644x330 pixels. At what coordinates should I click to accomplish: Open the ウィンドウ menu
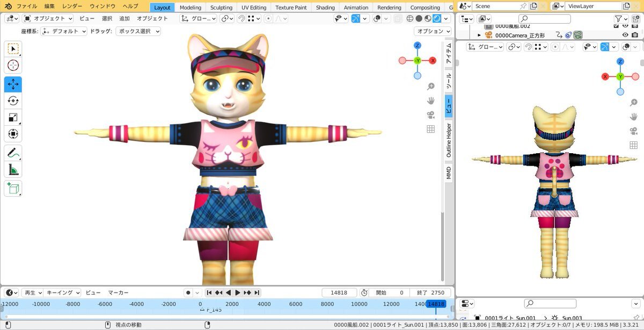point(103,6)
